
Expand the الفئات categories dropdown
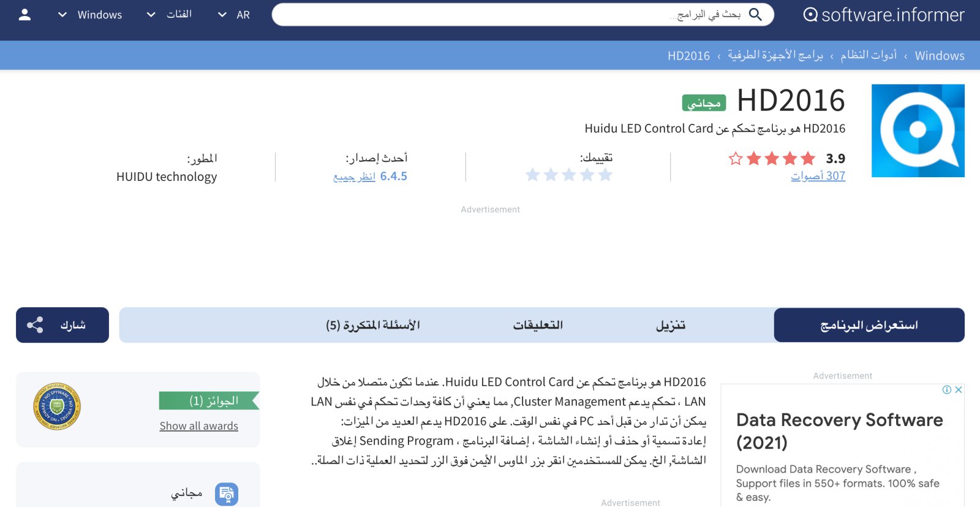pos(169,15)
